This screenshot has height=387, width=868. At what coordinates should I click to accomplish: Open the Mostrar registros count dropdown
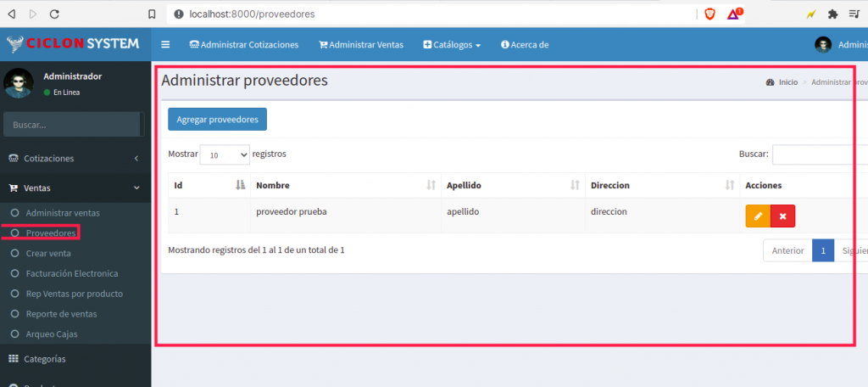225,155
